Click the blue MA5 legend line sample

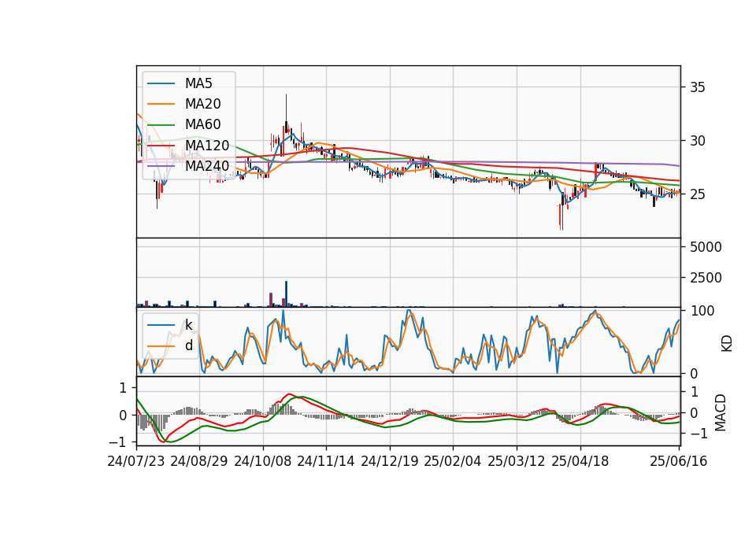tap(161, 84)
